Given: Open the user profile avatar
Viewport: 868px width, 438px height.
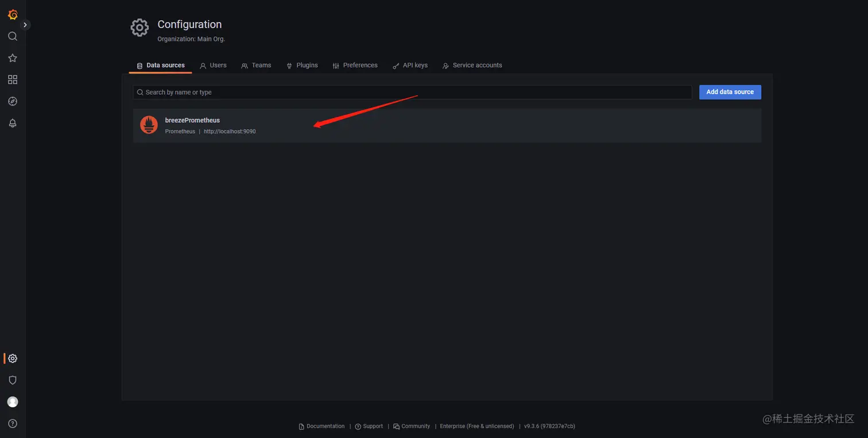Looking at the screenshot, I should (13, 402).
